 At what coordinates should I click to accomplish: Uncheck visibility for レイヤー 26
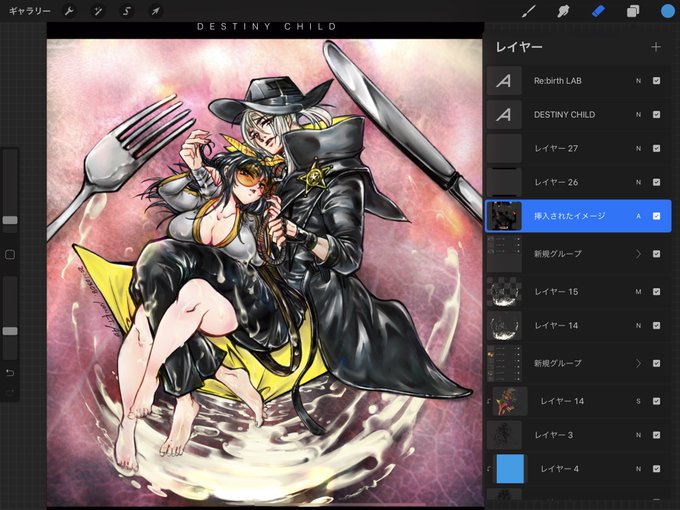(x=657, y=182)
